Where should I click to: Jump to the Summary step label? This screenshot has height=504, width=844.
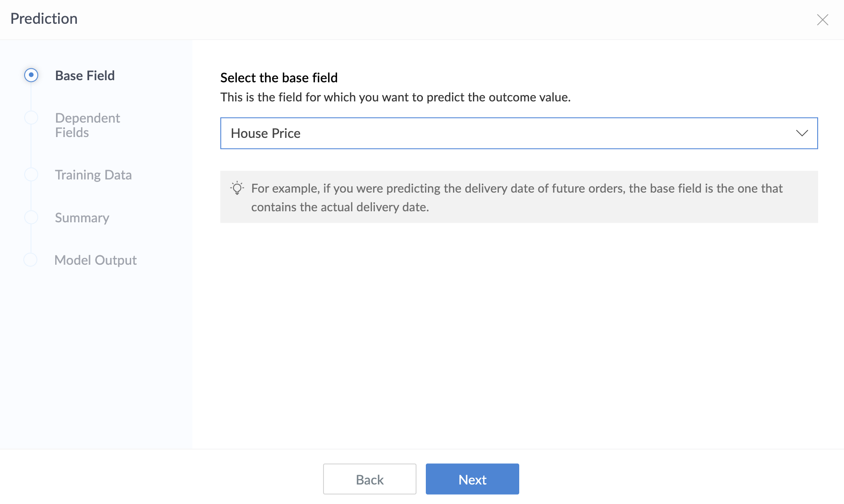[82, 218]
